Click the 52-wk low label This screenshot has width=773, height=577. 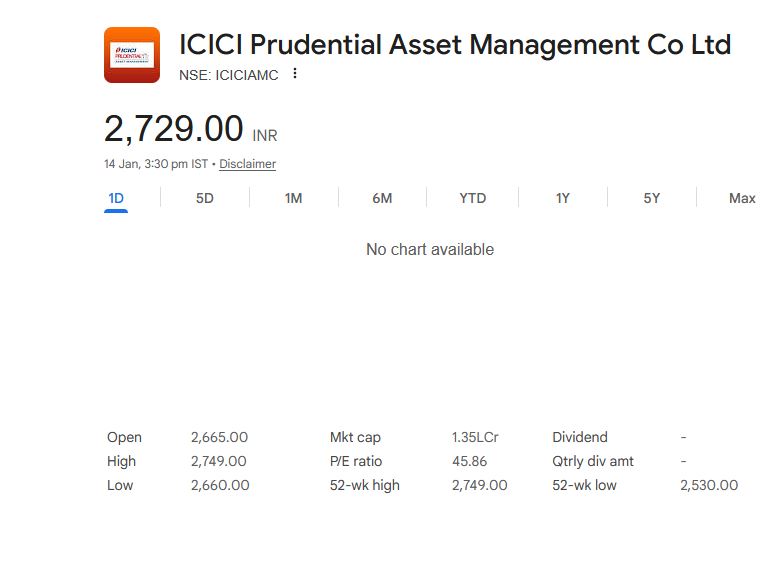pyautogui.click(x=584, y=485)
